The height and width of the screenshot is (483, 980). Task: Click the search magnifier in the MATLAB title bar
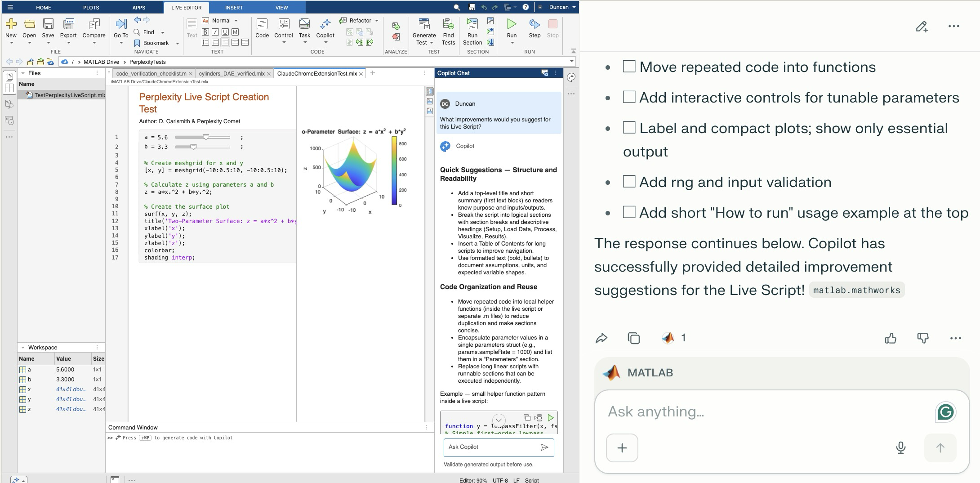[457, 7]
